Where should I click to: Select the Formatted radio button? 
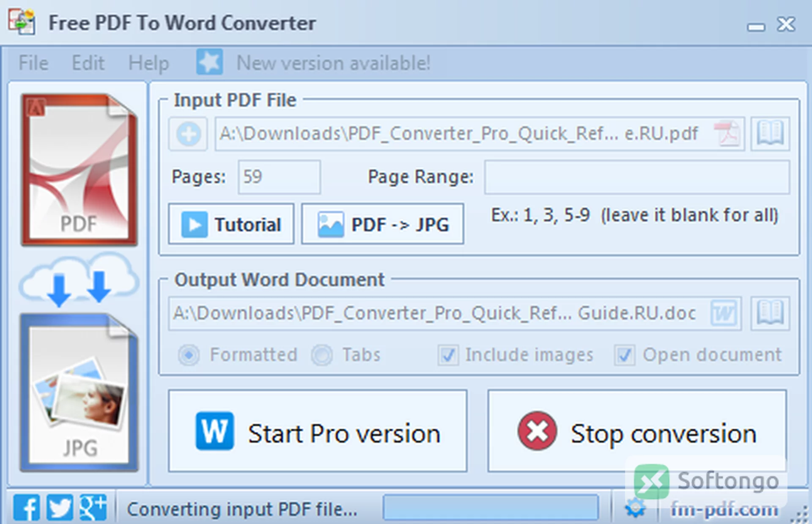tap(189, 355)
